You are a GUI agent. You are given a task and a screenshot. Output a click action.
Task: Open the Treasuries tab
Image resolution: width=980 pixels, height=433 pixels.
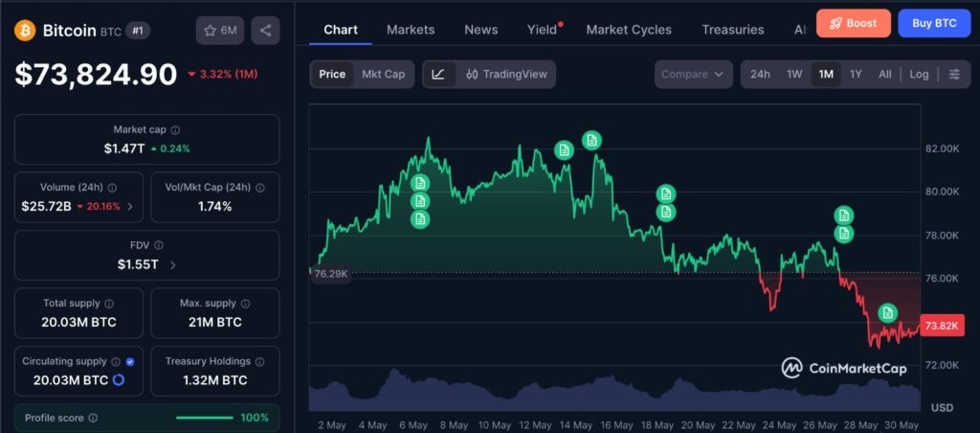[x=732, y=30]
